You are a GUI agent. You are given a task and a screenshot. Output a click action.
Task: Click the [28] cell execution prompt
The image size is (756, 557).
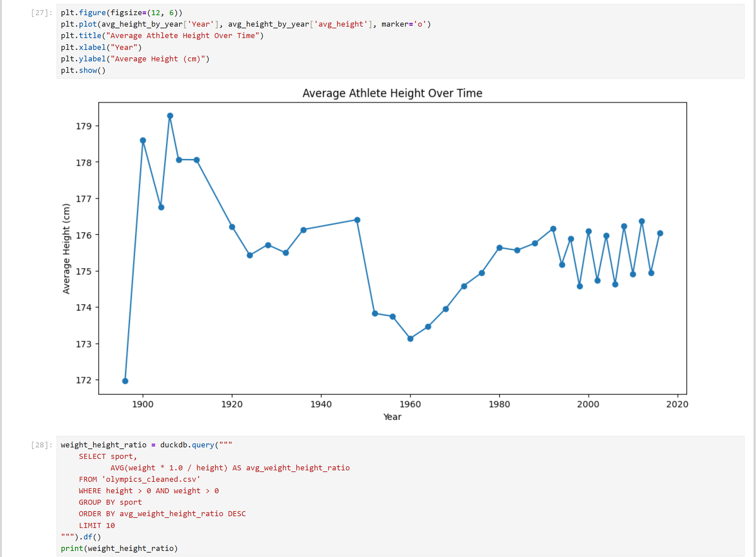[41, 445]
